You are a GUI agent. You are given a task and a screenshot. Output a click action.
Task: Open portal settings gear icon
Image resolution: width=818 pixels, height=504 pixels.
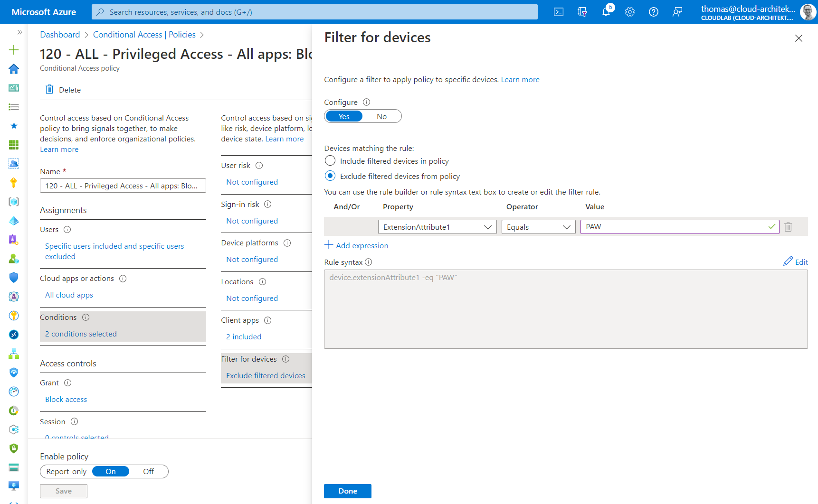[630, 12]
